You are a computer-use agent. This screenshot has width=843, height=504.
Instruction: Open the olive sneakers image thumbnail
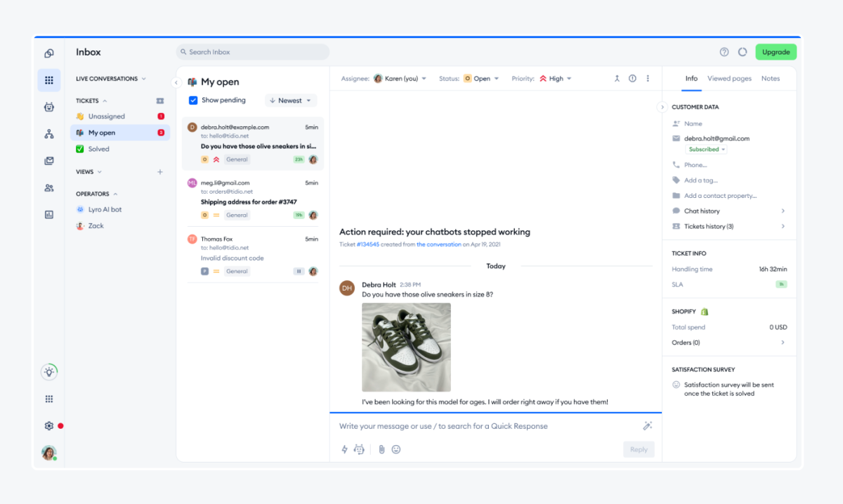(x=406, y=347)
